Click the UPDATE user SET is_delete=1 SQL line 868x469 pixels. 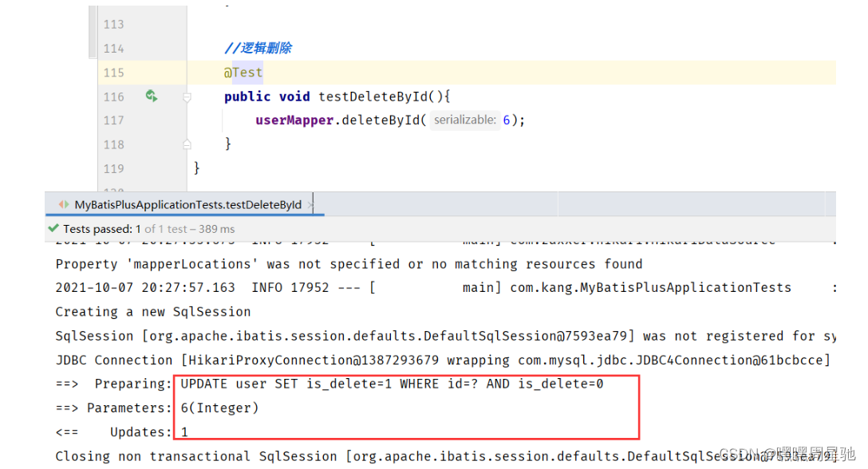coord(392,384)
